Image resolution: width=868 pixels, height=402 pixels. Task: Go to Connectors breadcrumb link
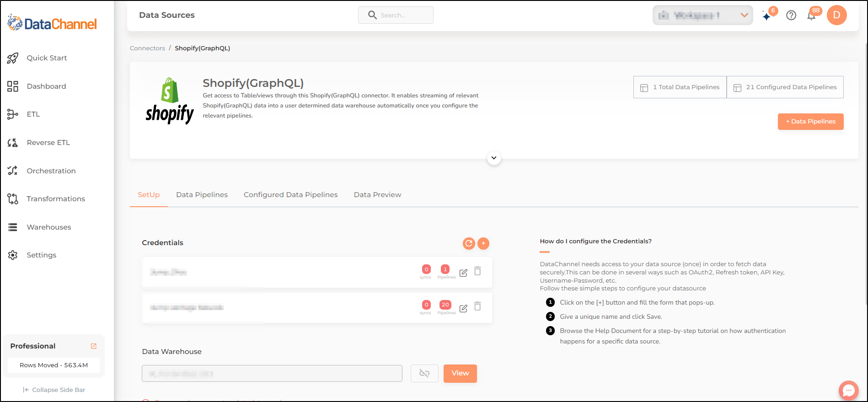pyautogui.click(x=147, y=48)
